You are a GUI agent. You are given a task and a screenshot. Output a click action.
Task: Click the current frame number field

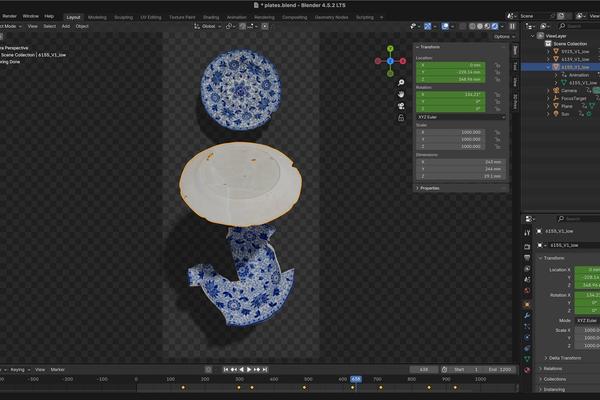click(x=424, y=369)
